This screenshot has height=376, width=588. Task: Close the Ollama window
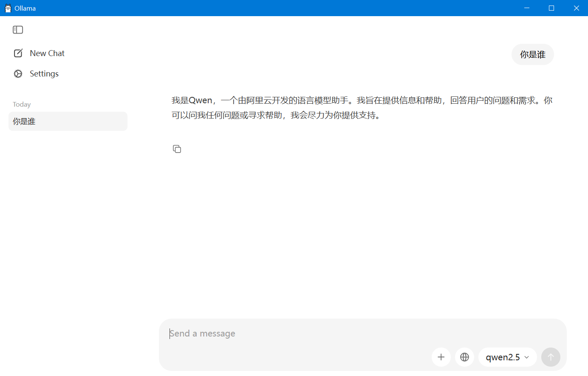(576, 8)
